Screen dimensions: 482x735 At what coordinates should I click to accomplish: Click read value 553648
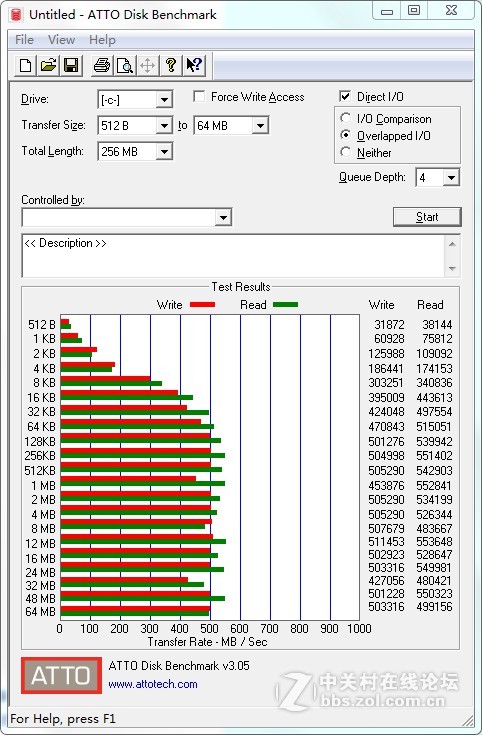click(434, 542)
